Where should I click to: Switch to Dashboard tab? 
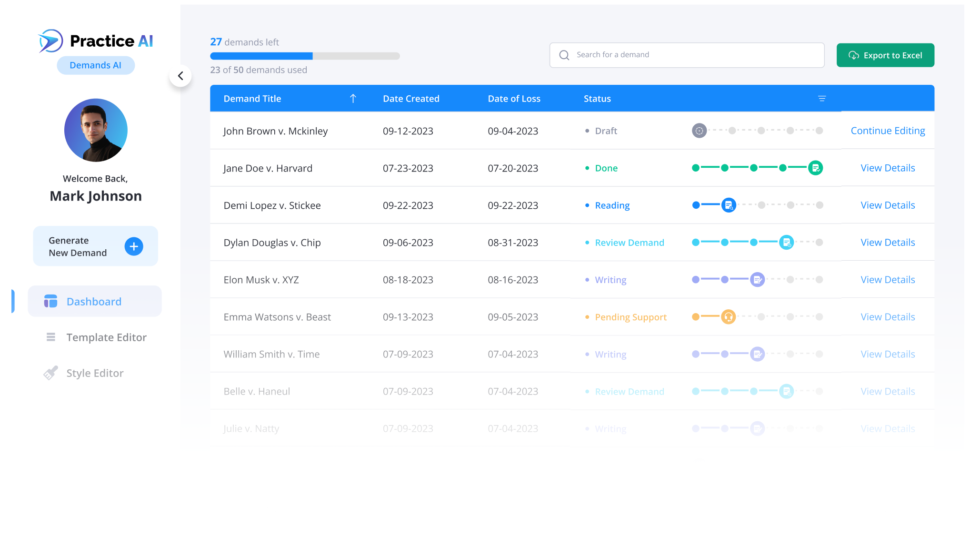pyautogui.click(x=94, y=301)
